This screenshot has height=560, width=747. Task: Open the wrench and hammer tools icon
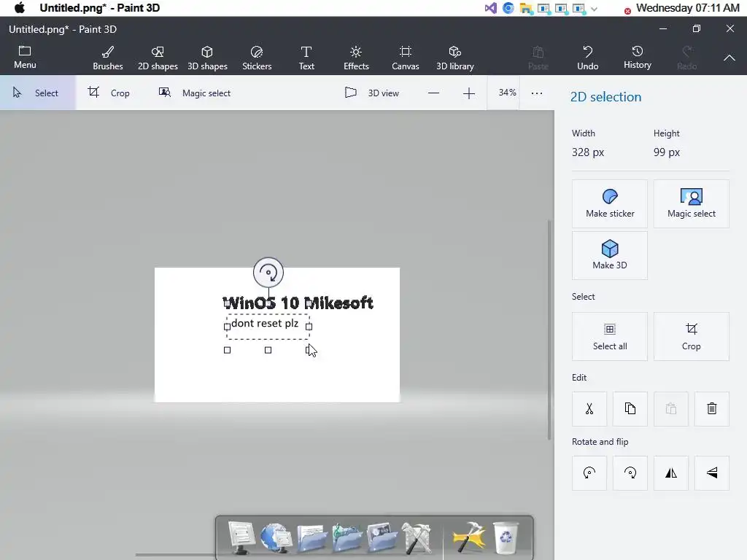417,538
